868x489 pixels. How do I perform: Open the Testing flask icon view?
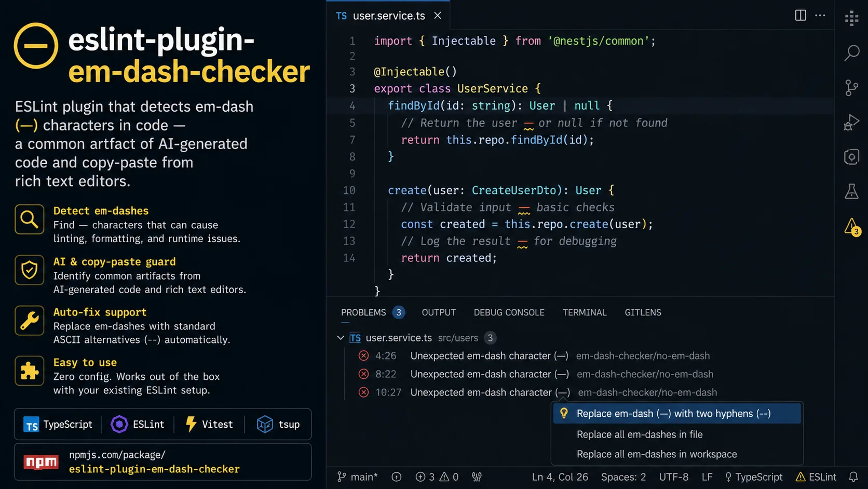[852, 191]
